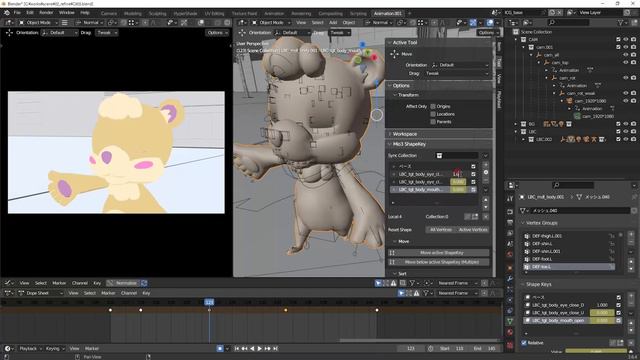Expand the LBC.002 collection in outliner
Image resolution: width=640 pixels, height=360 pixels.
[x=524, y=140]
